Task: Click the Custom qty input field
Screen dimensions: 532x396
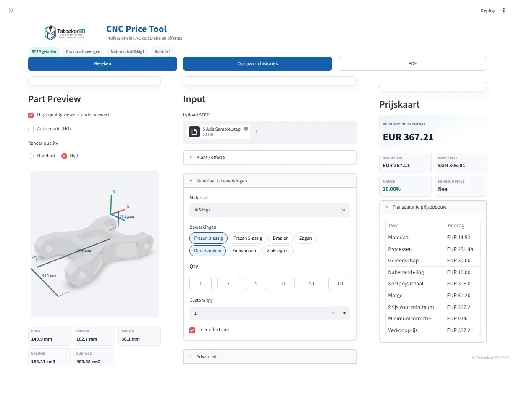Action: (x=258, y=313)
